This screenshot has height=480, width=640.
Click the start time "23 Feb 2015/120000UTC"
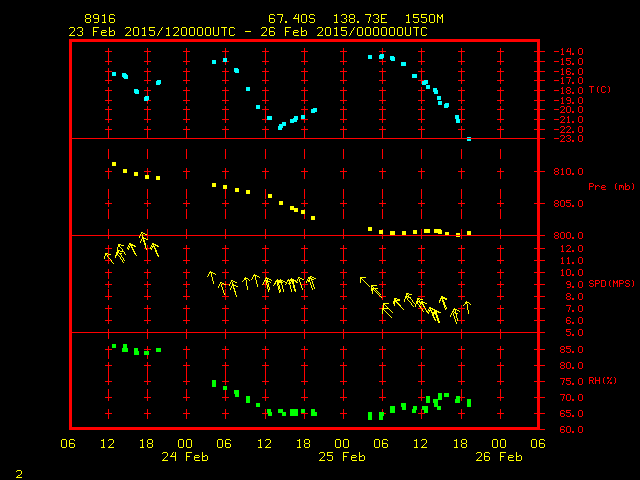pyautogui.click(x=152, y=32)
